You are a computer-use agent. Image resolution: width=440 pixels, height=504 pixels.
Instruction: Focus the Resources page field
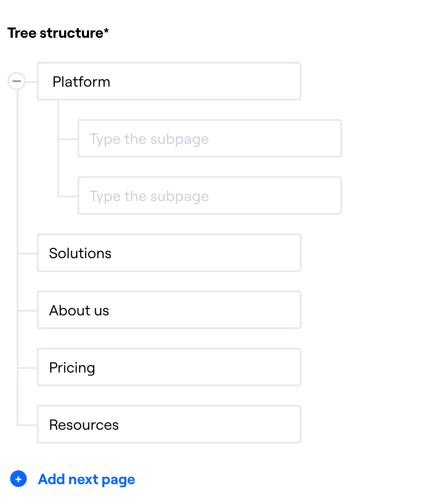point(169,425)
